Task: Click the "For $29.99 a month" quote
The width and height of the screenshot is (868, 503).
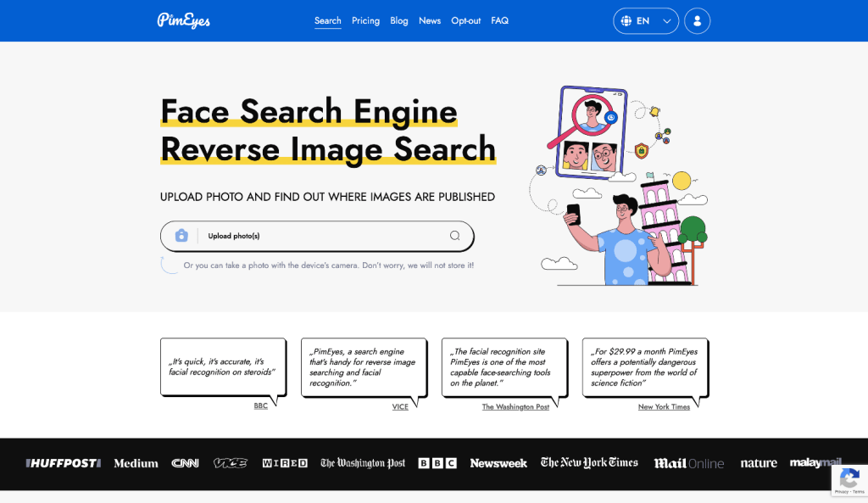Action: tap(645, 367)
